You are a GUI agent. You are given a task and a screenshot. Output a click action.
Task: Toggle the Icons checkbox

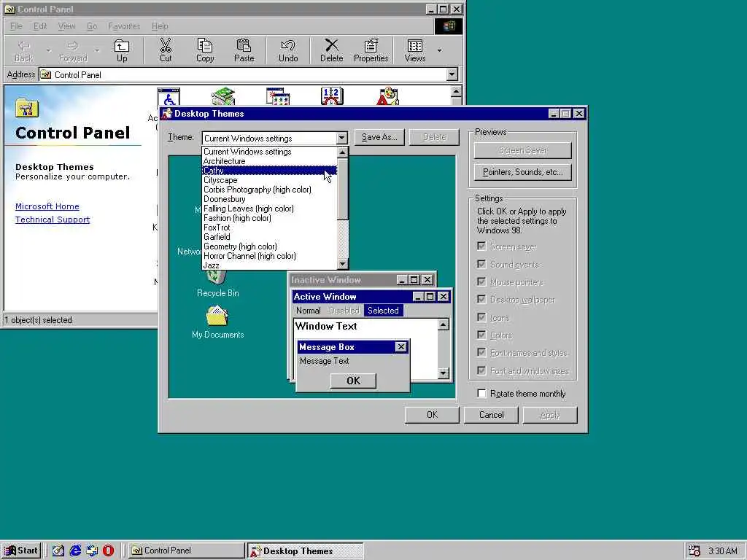click(481, 317)
